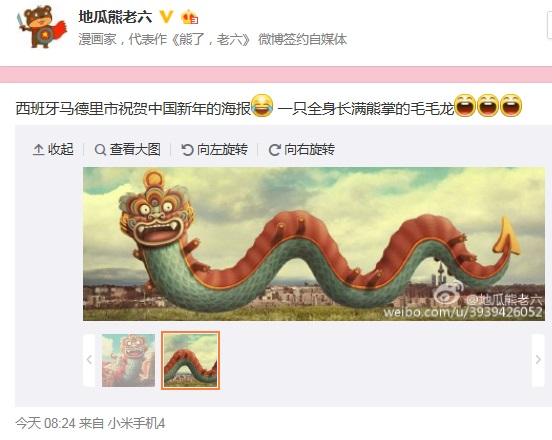Screen dimensions: 552x440
Task: Click the clockwise rotate arrow icon
Action: [x=274, y=150]
